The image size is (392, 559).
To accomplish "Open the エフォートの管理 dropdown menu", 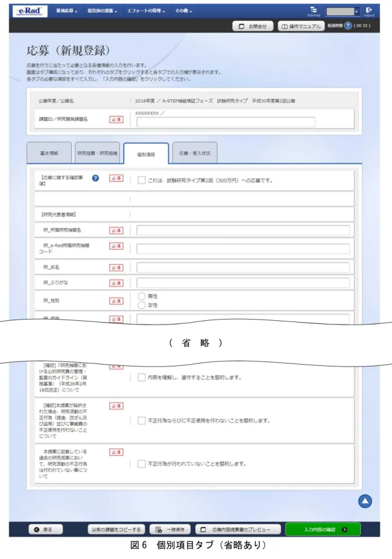I will (146, 11).
